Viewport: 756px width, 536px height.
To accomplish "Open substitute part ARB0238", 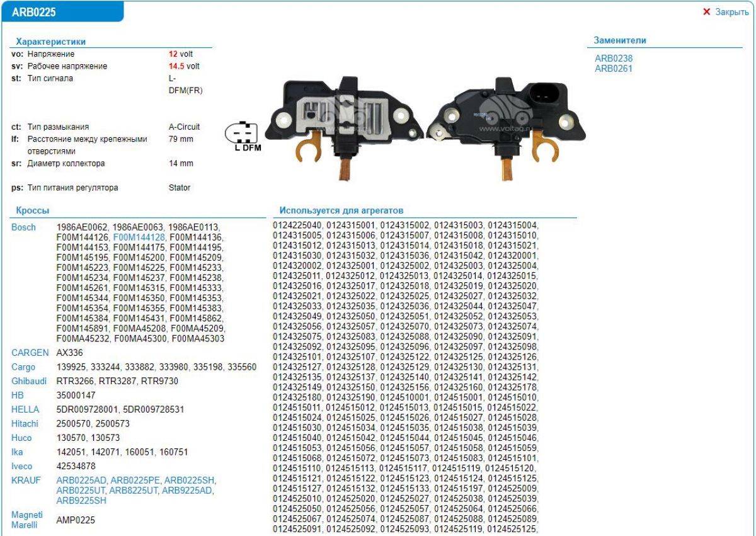I will tap(613, 58).
